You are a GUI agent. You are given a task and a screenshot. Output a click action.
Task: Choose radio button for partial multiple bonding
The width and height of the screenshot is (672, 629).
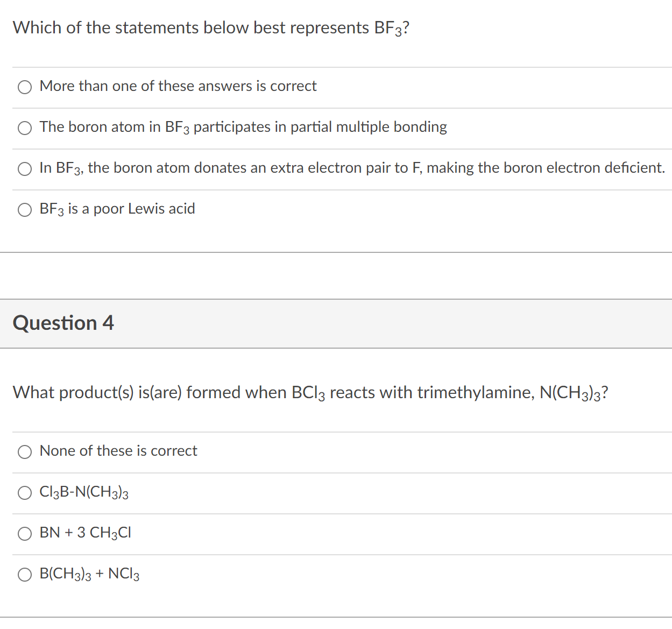pos(25,128)
